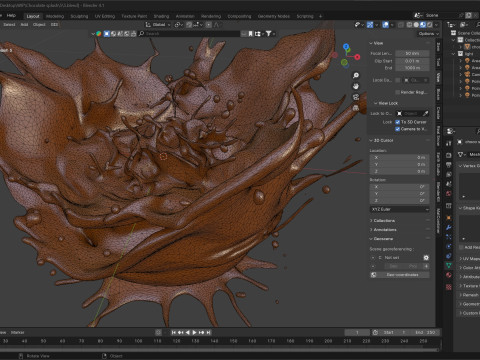
Task: Open the orange Object properties tab
Action: [x=449, y=218]
